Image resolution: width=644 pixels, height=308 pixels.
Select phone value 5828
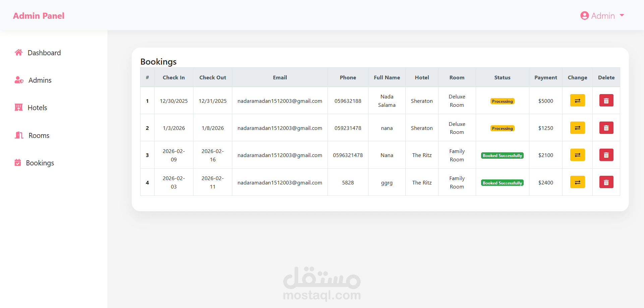tap(348, 182)
